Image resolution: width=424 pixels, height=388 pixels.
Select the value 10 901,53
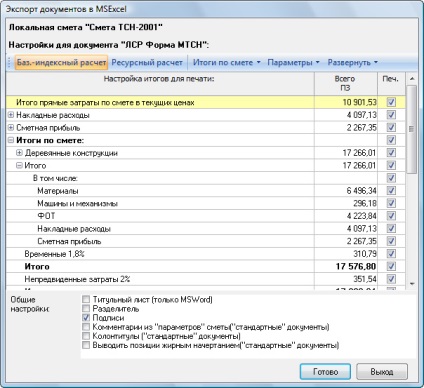pos(360,102)
